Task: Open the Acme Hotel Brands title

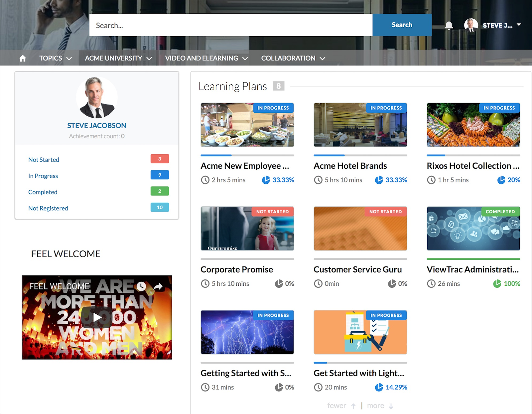Action: click(350, 166)
